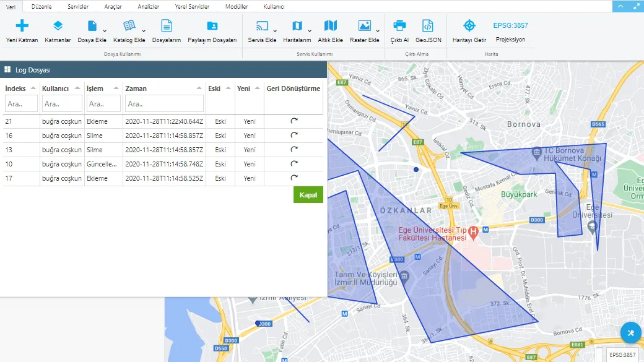Revert the log entry with index 13
The width and height of the screenshot is (644, 362).
pos(294,150)
